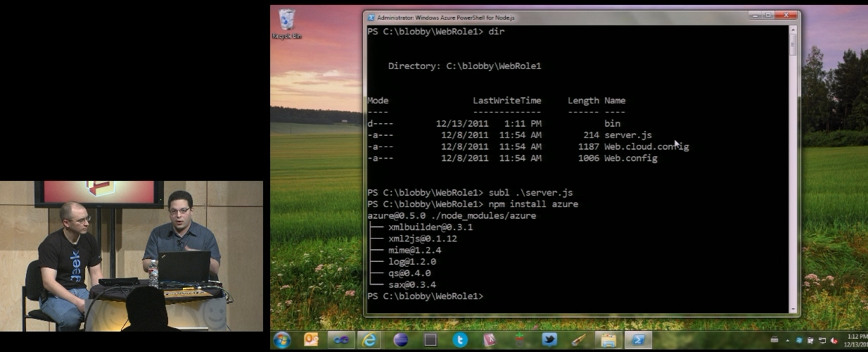868x352 pixels.
Task: Click the round blue 't' taskbar icon
Action: pyautogui.click(x=460, y=340)
